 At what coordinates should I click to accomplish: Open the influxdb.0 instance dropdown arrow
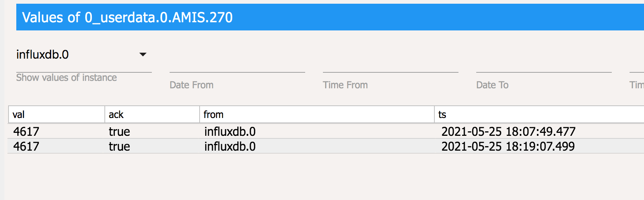143,55
